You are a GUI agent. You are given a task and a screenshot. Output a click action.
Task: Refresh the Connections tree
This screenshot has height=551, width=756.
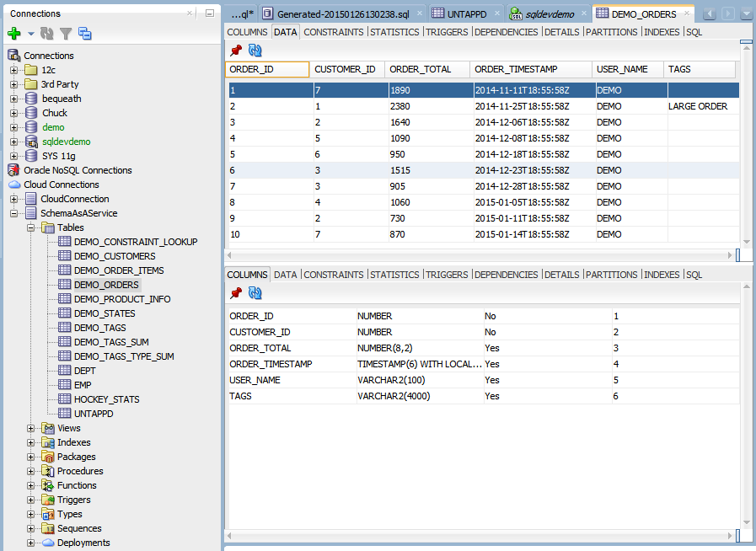(x=48, y=33)
